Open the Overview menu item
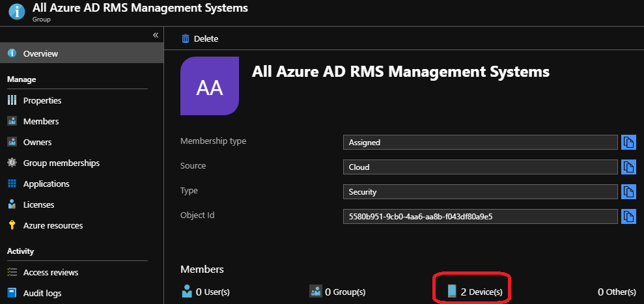Image resolution: width=644 pixels, height=304 pixels. pos(40,53)
